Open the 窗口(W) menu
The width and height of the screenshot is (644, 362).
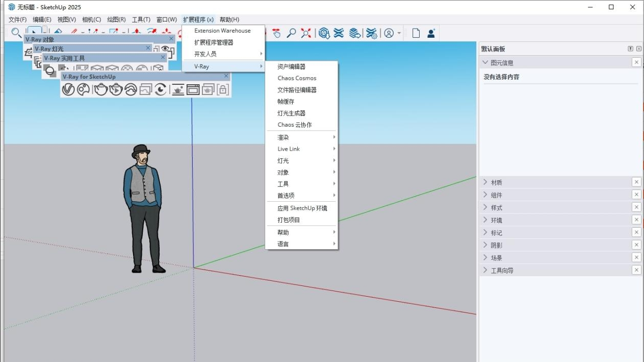(x=167, y=19)
